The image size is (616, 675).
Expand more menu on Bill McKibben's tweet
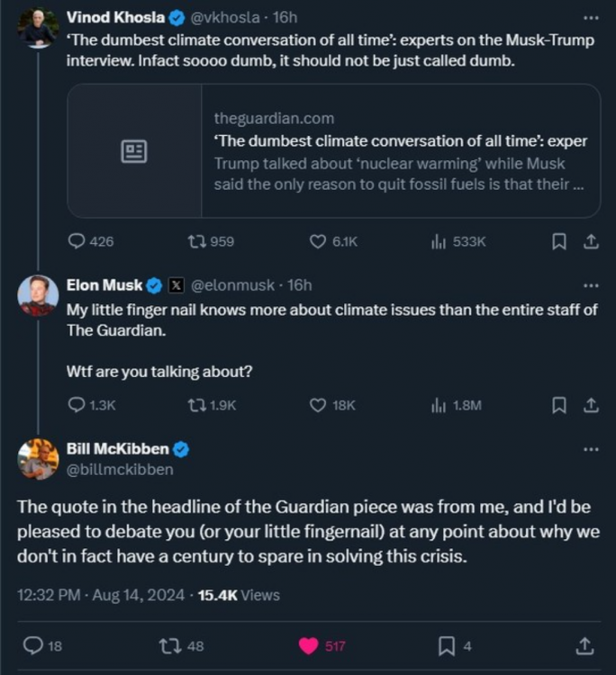pos(591,449)
